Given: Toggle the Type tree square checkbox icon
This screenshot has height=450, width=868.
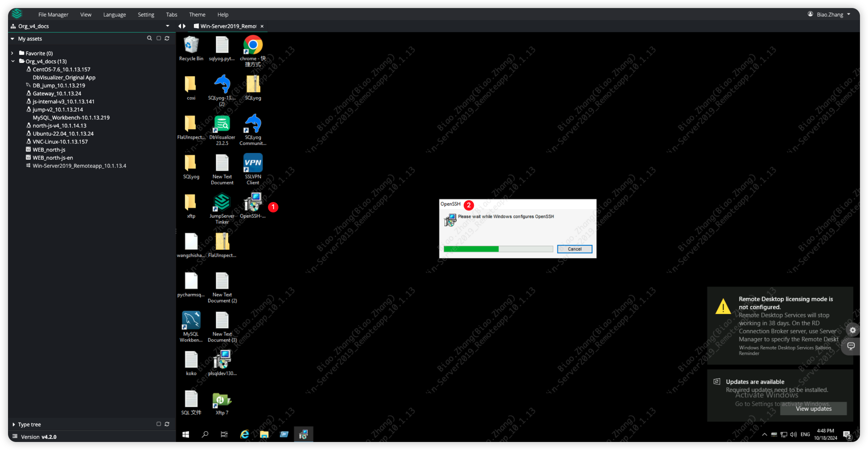Looking at the screenshot, I should click(158, 424).
